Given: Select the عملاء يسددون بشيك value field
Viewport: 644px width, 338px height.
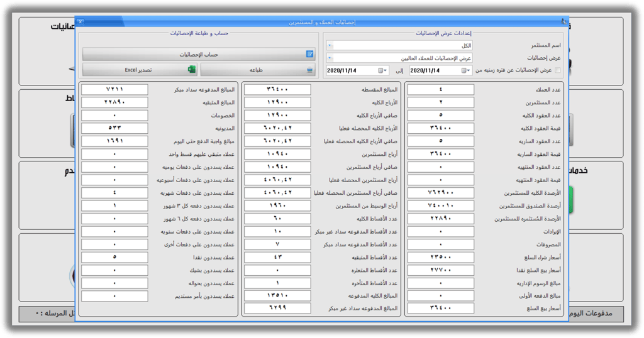Looking at the screenshot, I should tap(114, 270).
